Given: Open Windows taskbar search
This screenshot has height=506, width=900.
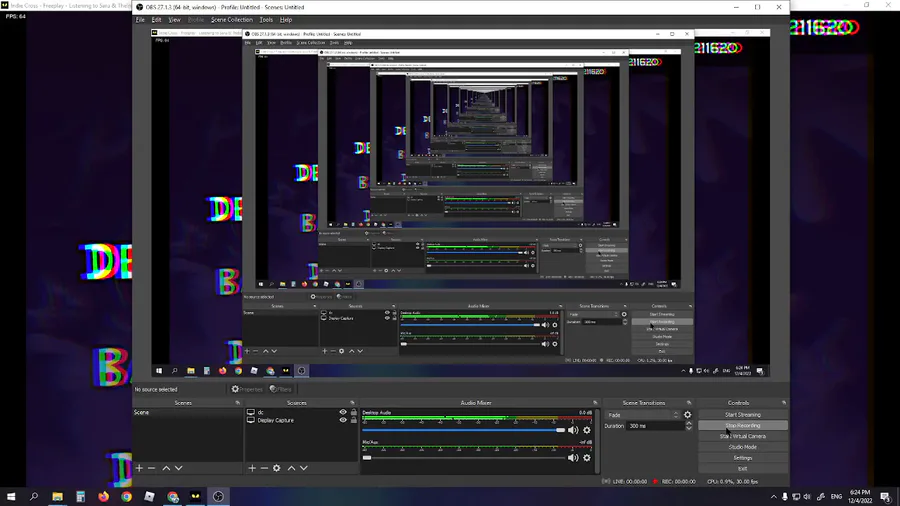Looking at the screenshot, I should 34,496.
